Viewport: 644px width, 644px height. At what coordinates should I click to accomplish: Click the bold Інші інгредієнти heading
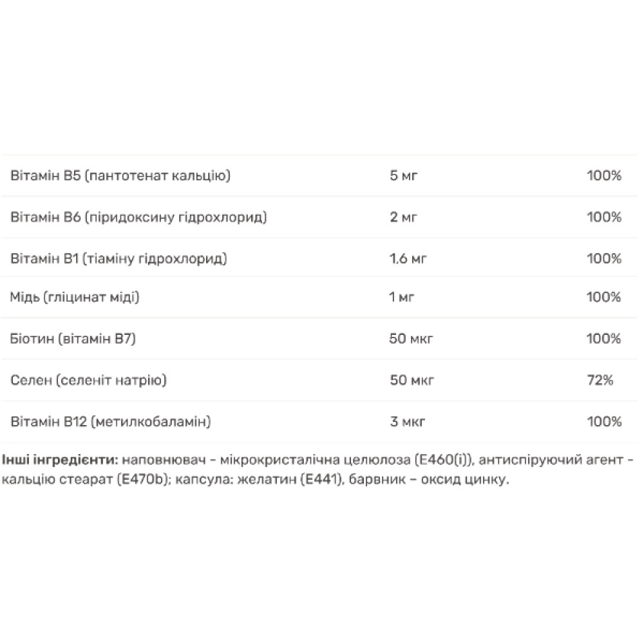point(60,460)
